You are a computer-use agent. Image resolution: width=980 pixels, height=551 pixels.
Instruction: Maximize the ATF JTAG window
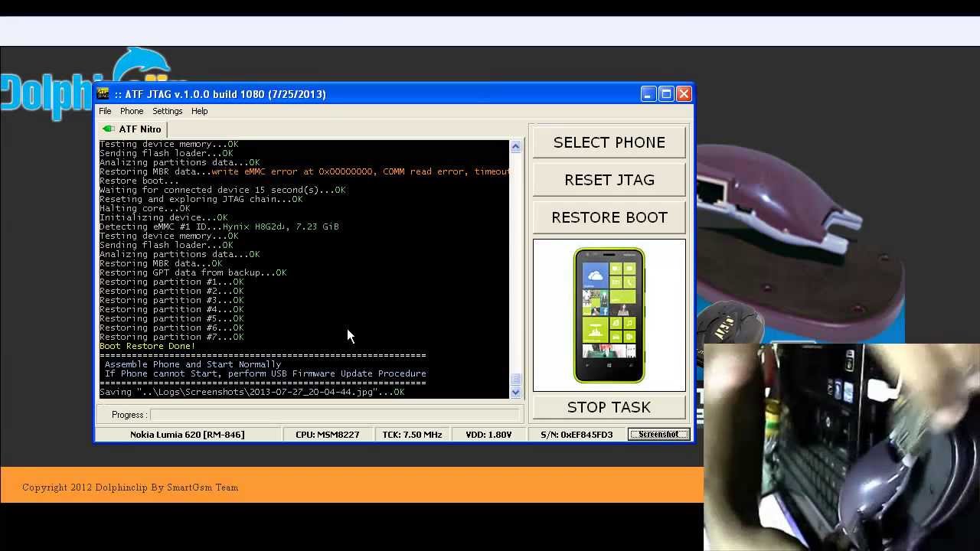click(666, 94)
